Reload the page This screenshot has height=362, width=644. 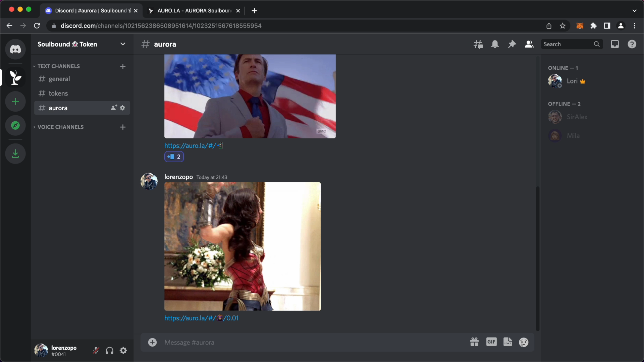[x=37, y=26]
